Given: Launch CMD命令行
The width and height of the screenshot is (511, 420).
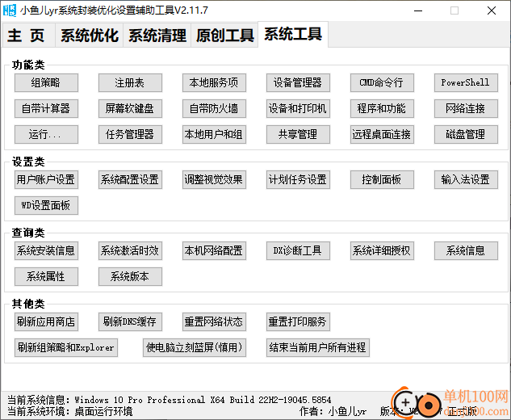Looking at the screenshot, I should point(382,83).
